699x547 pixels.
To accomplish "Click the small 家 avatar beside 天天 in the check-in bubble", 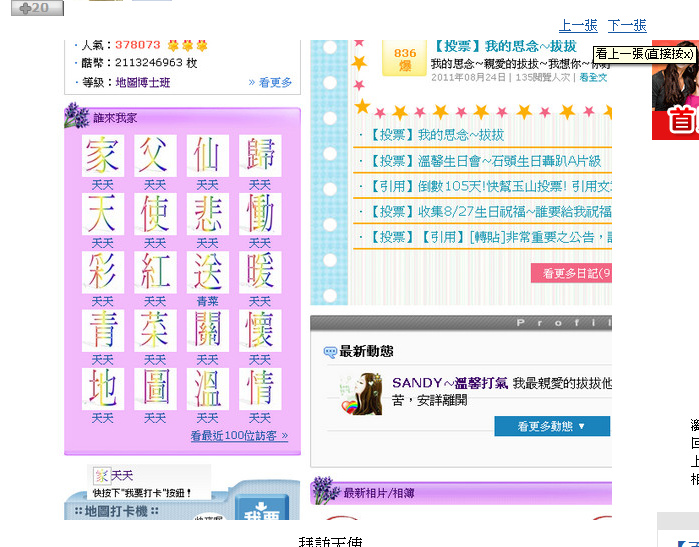I will pos(101,476).
